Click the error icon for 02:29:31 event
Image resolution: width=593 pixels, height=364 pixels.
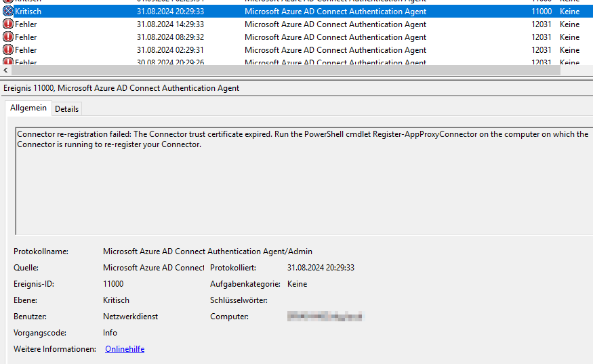click(8, 50)
